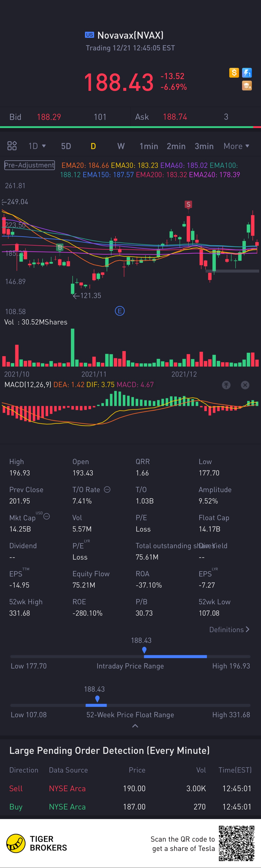The height and width of the screenshot is (868, 261).
Task: Tap the intraday price range marker
Action: click(144, 650)
